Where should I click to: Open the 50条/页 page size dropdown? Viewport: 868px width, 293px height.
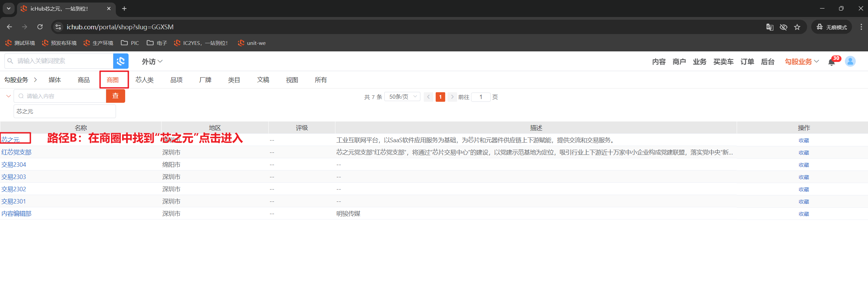pos(402,97)
